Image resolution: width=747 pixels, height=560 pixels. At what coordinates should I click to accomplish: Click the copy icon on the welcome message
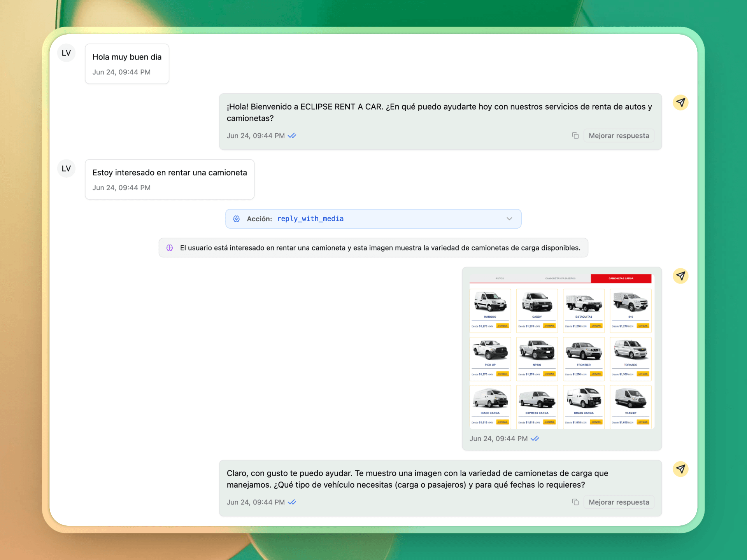tap(575, 135)
